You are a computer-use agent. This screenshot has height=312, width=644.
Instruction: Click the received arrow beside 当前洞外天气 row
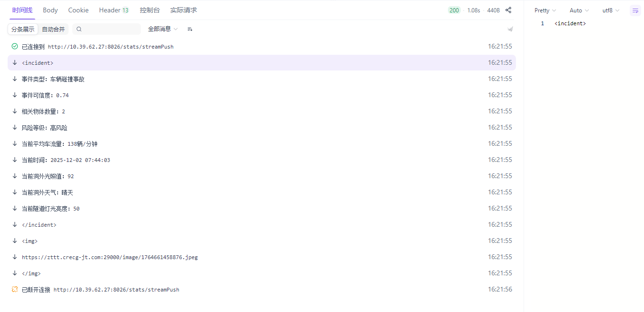(15, 192)
